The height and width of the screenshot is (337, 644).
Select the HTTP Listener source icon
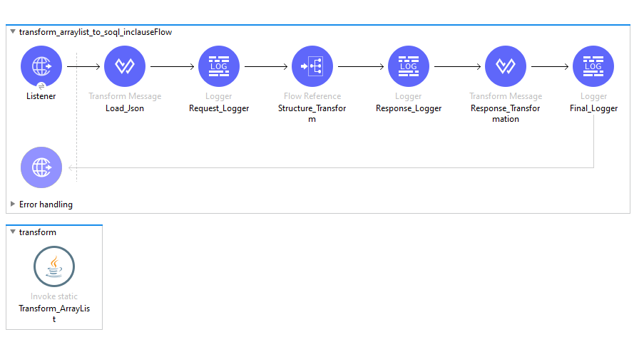coord(41,66)
